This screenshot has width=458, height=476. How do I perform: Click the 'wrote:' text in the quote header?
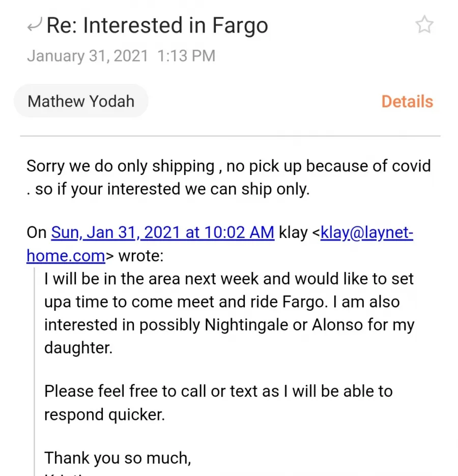click(x=140, y=256)
